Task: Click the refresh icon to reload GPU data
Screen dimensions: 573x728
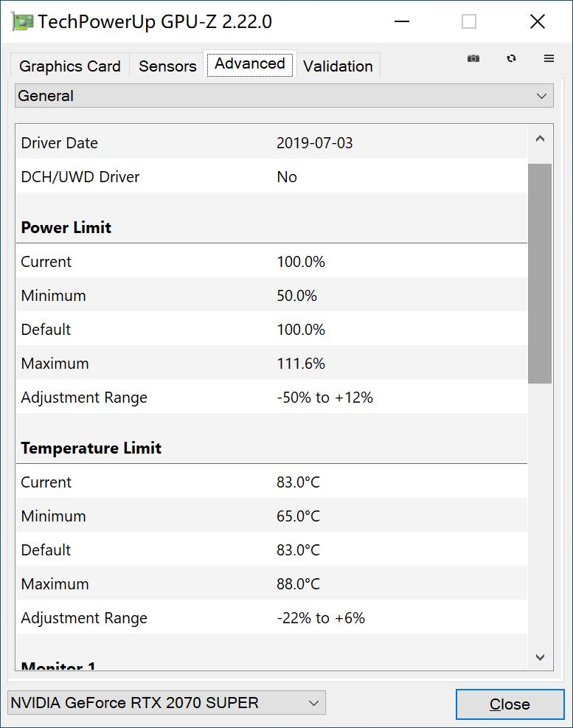Action: tap(511, 58)
